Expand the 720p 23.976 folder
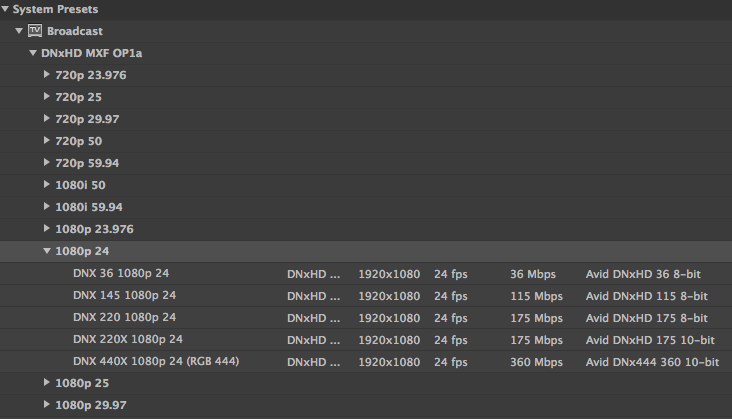 pos(46,74)
